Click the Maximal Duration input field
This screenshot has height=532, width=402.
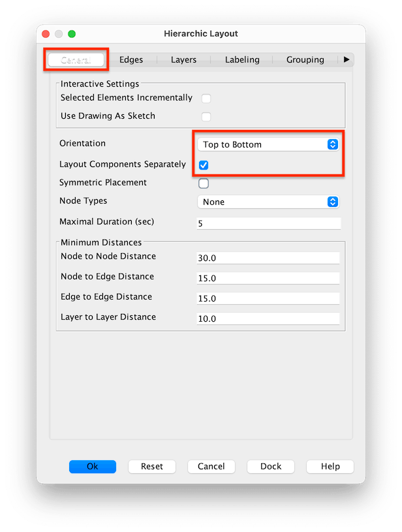click(268, 223)
